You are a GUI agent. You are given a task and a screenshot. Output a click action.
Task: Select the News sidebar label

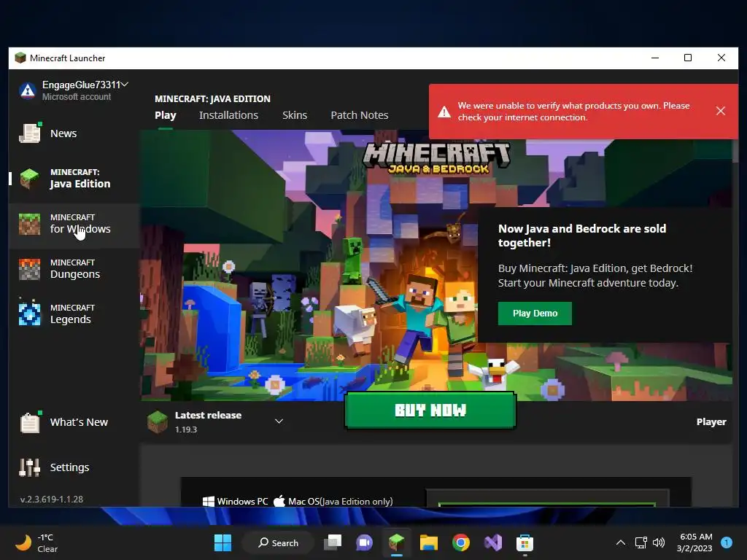[x=63, y=133]
